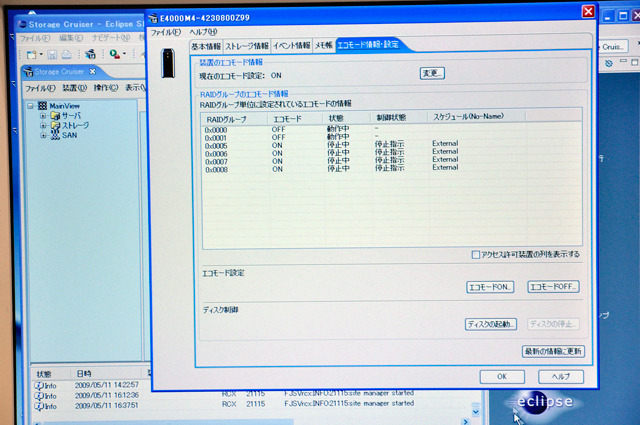Click the SAN node icon in tree

click(54, 135)
